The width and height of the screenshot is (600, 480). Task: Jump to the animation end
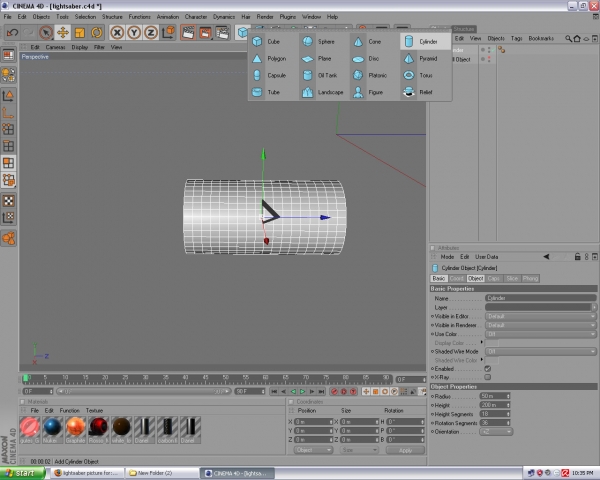(x=321, y=392)
